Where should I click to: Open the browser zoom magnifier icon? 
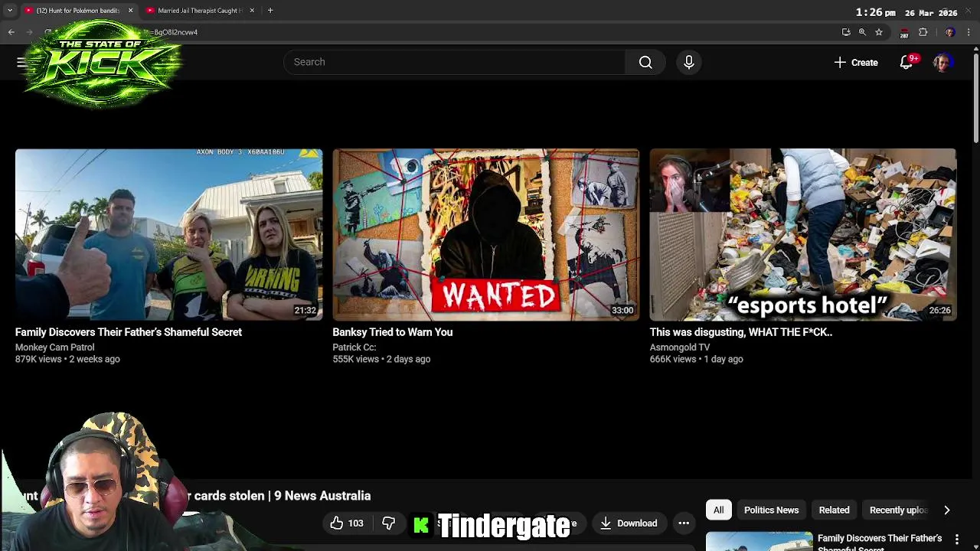point(862,32)
